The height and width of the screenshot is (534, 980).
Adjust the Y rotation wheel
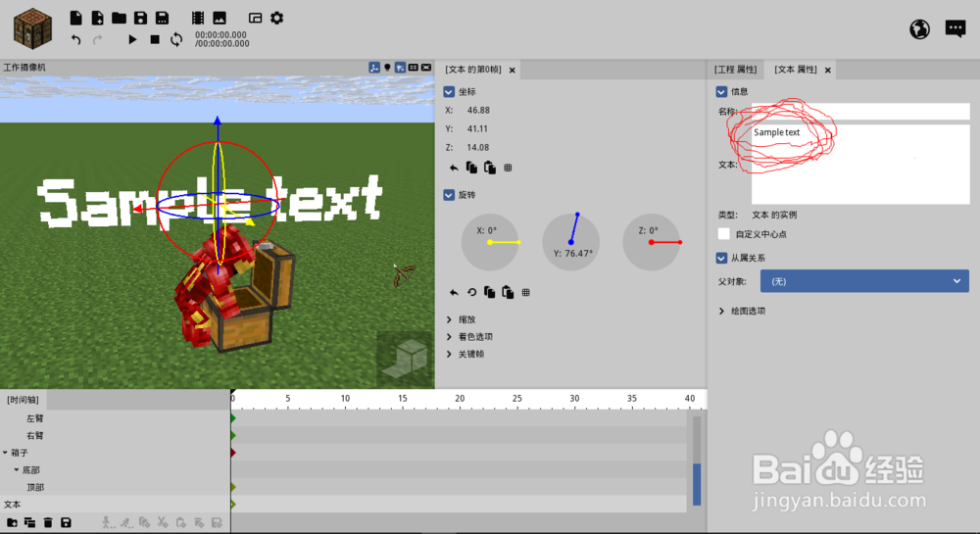click(x=570, y=242)
